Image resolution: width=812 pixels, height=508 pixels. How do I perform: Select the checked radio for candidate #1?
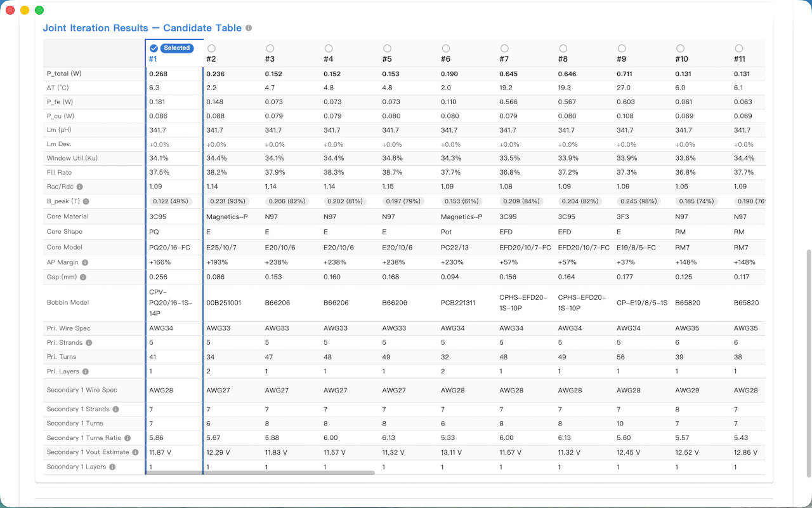[x=154, y=48]
